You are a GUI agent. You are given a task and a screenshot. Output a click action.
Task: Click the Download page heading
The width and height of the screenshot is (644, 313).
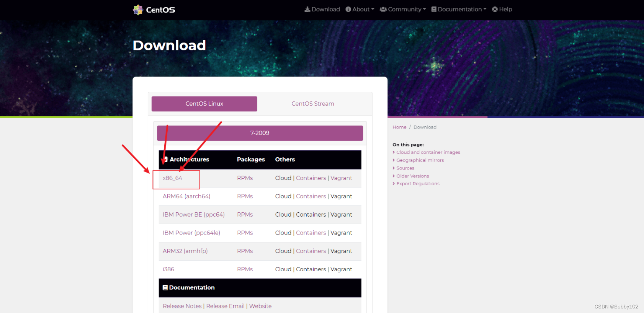click(x=169, y=45)
